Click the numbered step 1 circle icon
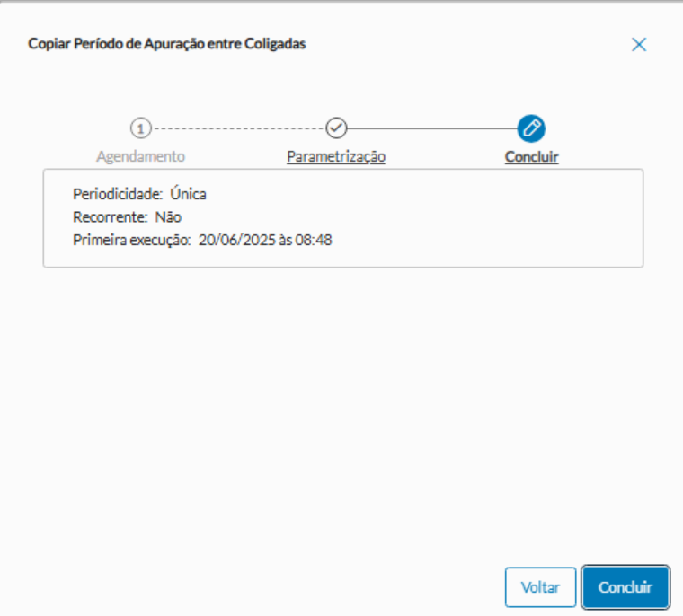Image resolution: width=683 pixels, height=616 pixels. 141,128
